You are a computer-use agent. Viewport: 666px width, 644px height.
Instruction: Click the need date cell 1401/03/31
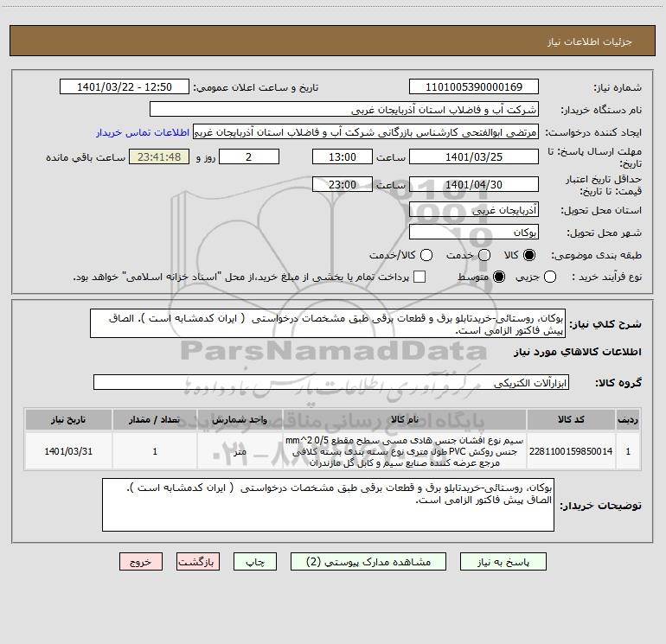(68, 451)
